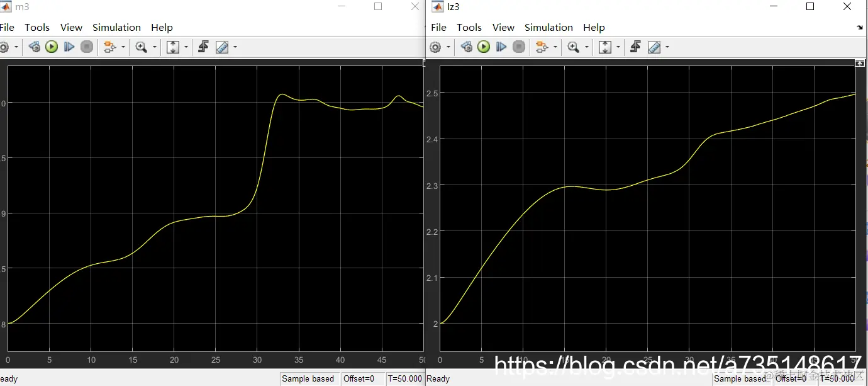Expand measurements dropdown in m3 scope

pyautogui.click(x=235, y=47)
